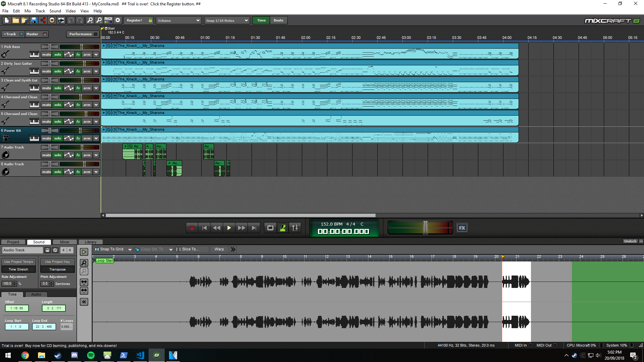Toggle the mute clip icon in the Sound tab

[55, 250]
